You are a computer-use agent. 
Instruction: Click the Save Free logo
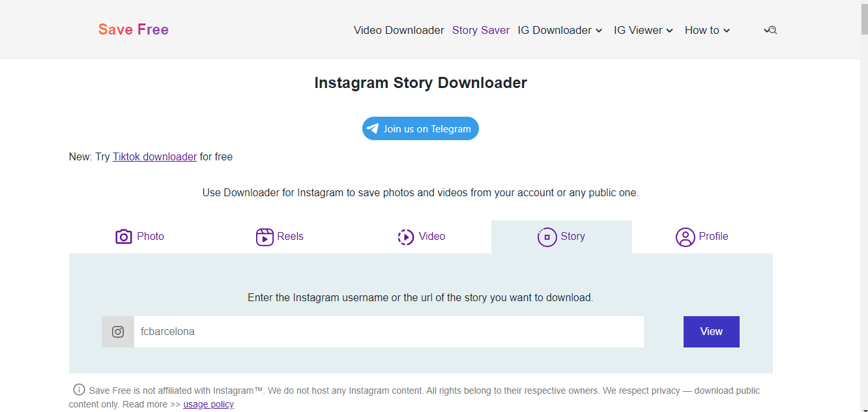pyautogui.click(x=134, y=30)
